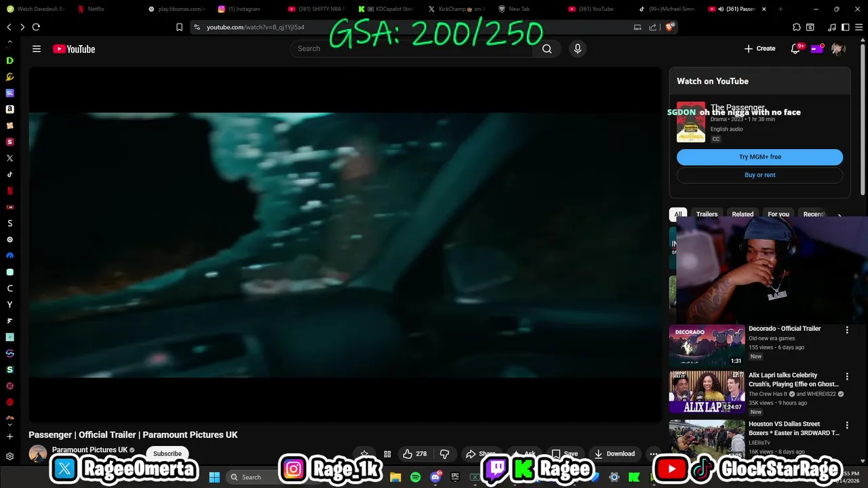Open site settings icon in address bar
Screen dimensions: 868x488
pyautogui.click(x=197, y=27)
